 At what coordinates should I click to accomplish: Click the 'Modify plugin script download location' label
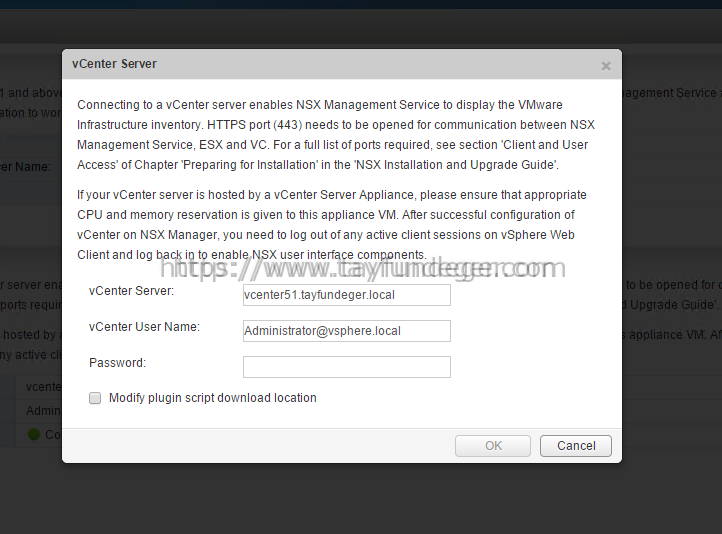[213, 398]
